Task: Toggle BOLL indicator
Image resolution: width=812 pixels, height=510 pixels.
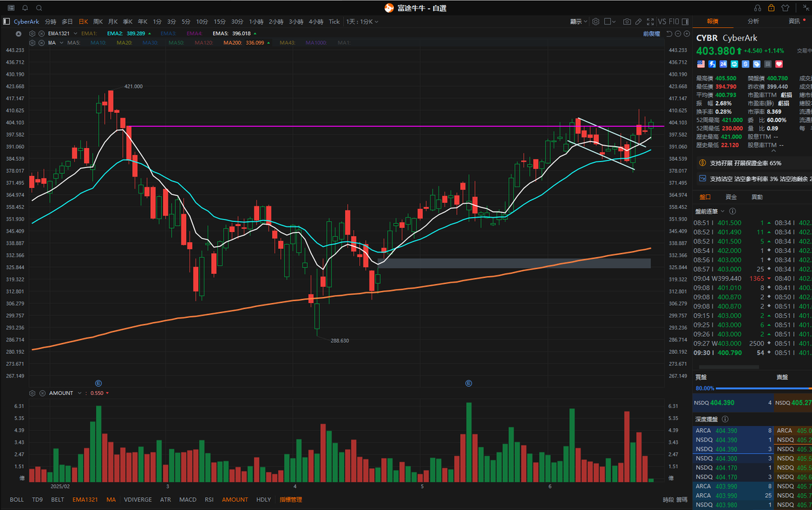Action: (17, 499)
